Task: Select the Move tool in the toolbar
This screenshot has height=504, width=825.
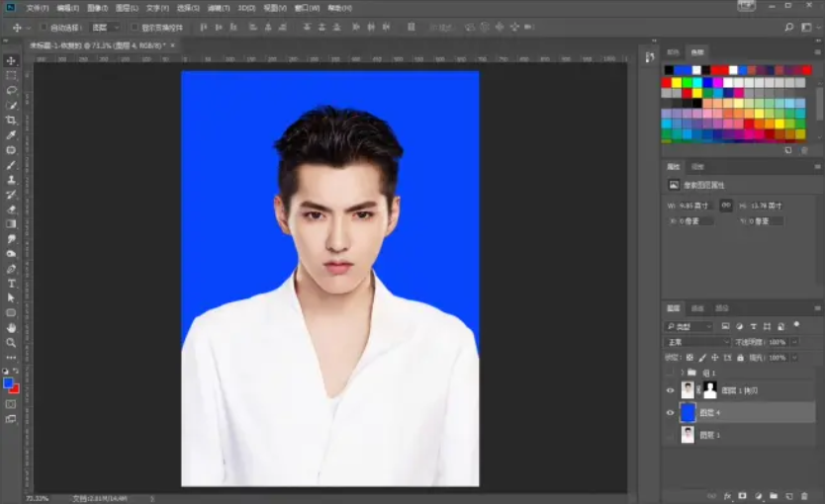Action: click(11, 60)
